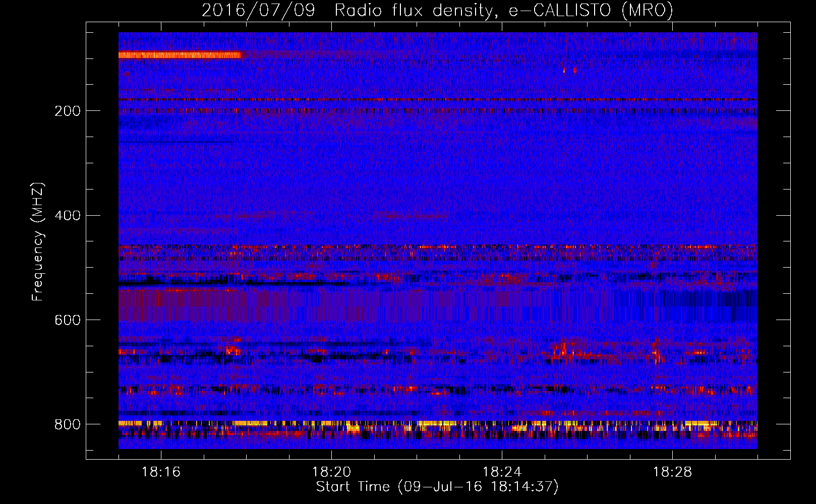The height and width of the screenshot is (504, 816).
Task: Click the x-axis label "Start Time (09-Jul-16 18:14:37)"
Action: pyautogui.click(x=437, y=487)
